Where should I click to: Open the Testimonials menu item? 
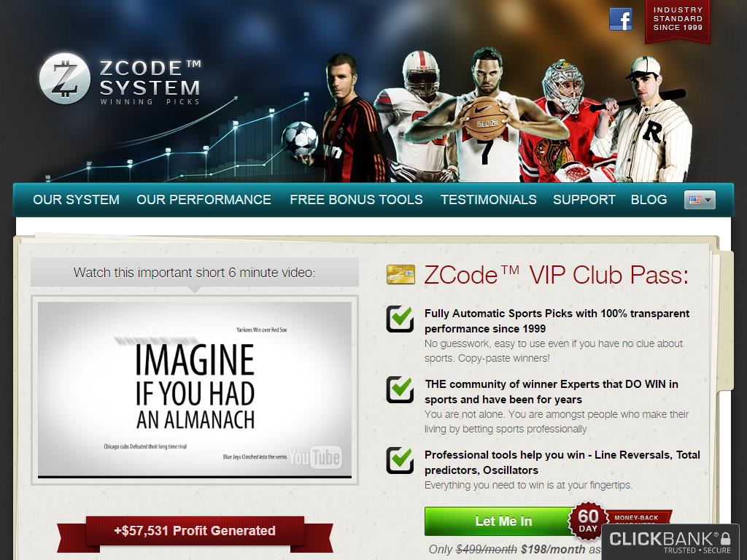488,200
